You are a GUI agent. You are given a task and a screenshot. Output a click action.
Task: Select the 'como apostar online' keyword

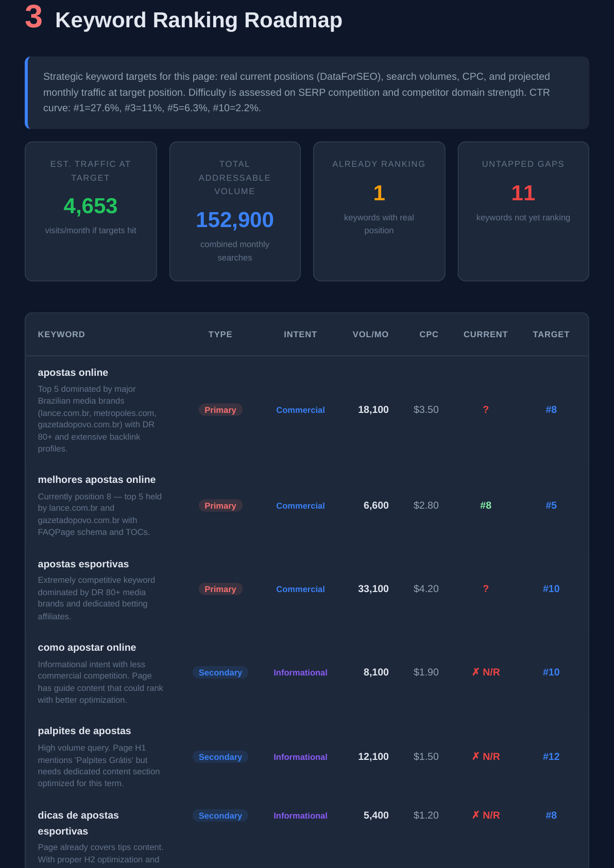[x=87, y=647]
